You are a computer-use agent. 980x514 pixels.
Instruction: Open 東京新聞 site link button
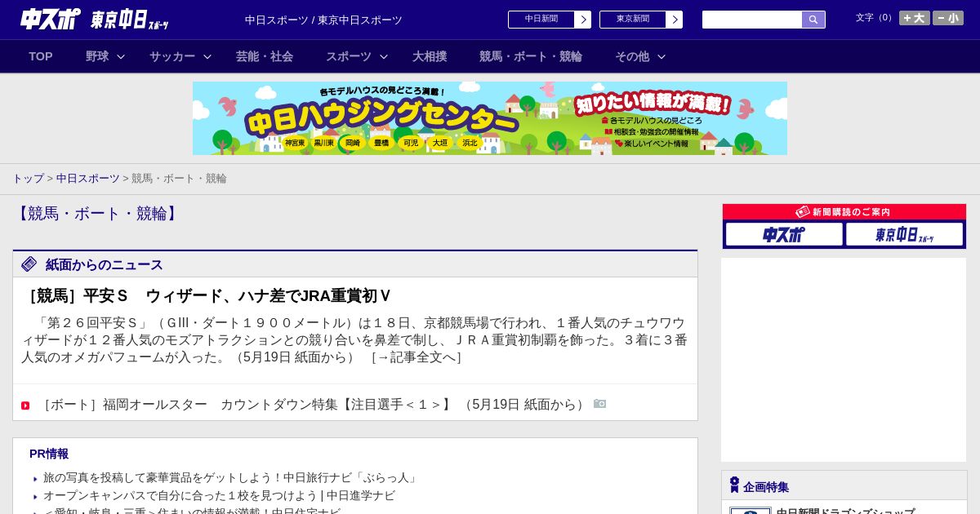pos(633,20)
